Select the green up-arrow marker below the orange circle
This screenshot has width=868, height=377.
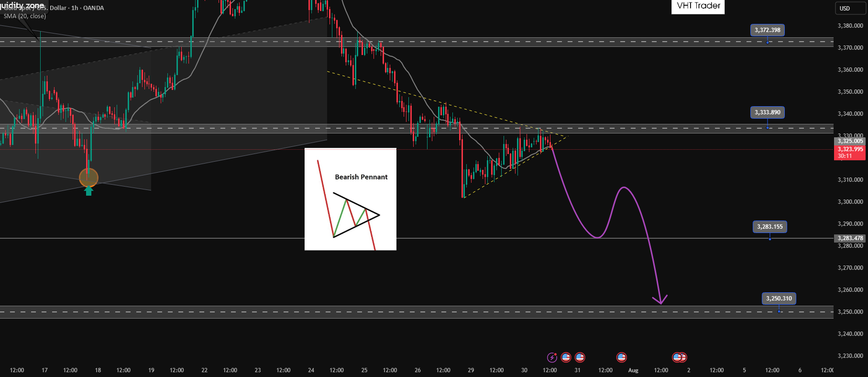88,191
